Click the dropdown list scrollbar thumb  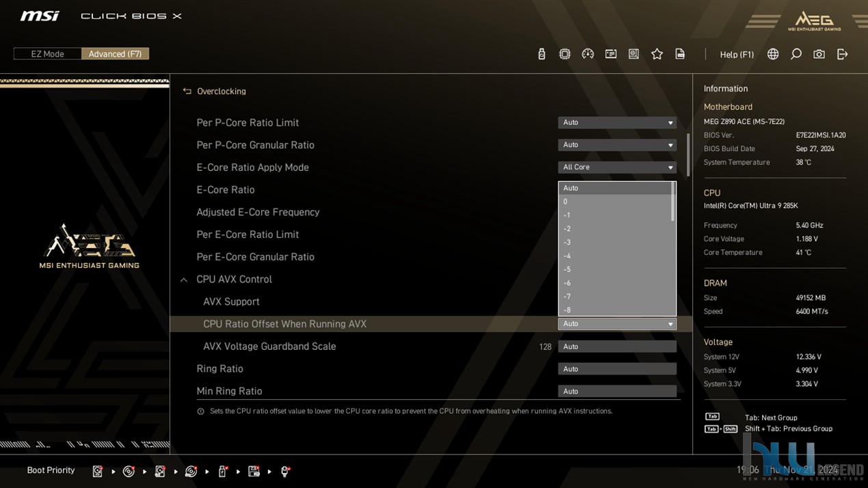(x=674, y=202)
